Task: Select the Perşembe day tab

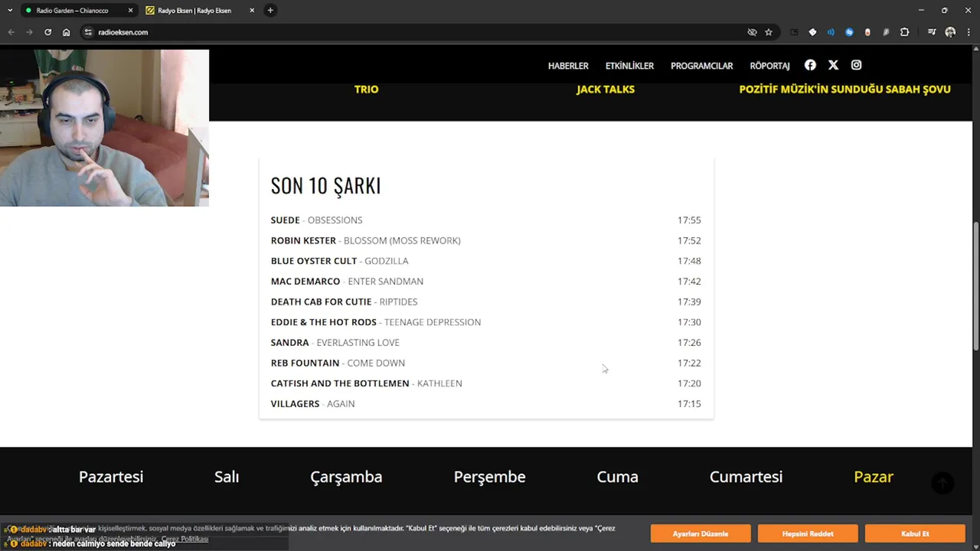Action: click(489, 477)
